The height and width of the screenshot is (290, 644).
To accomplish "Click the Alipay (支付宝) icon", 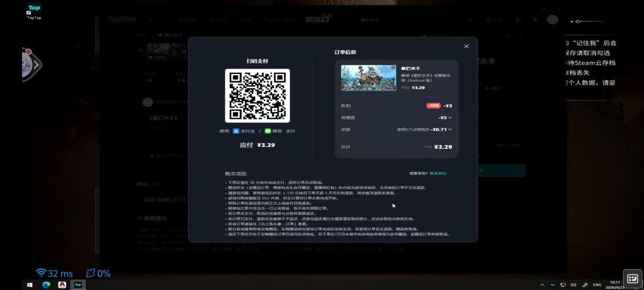I will [x=236, y=131].
